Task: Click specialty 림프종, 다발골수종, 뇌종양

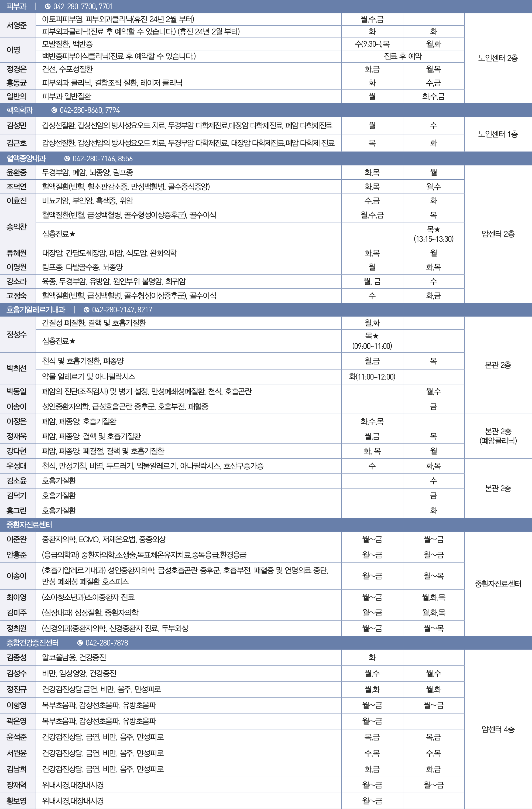Action: 83,267
